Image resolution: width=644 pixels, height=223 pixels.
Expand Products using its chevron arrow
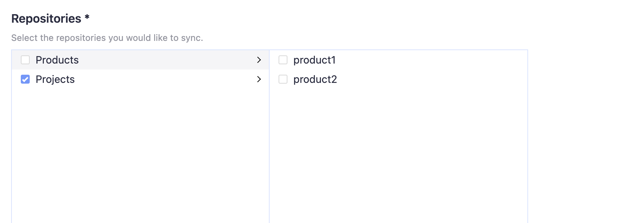point(259,60)
